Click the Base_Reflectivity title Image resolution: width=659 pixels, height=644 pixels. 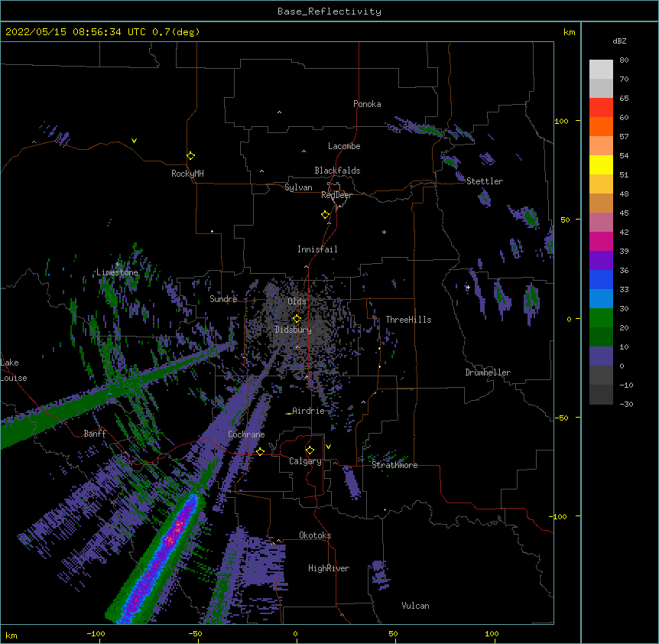329,11
